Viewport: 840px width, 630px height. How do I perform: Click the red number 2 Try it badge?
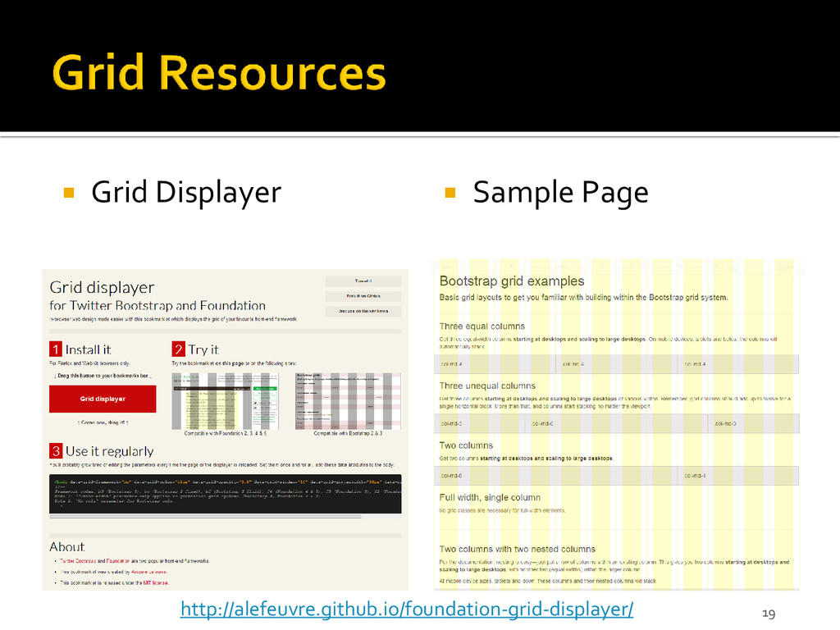coord(178,349)
